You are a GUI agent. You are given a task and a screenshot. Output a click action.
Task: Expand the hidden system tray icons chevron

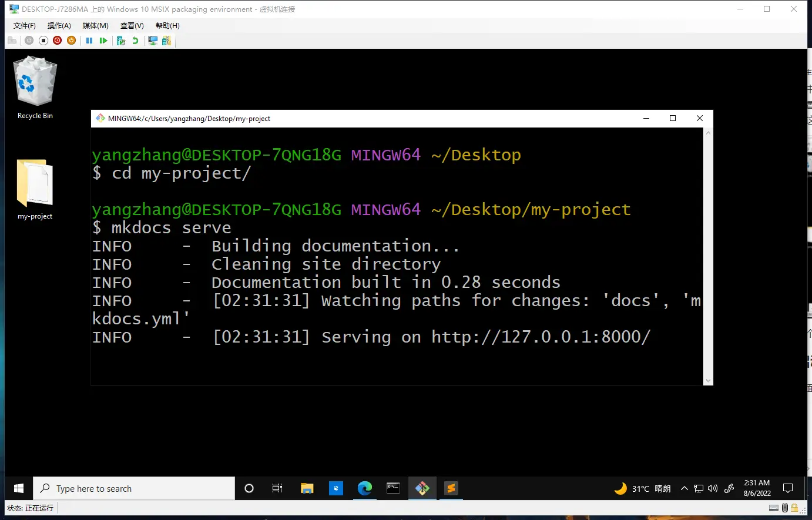pos(684,488)
